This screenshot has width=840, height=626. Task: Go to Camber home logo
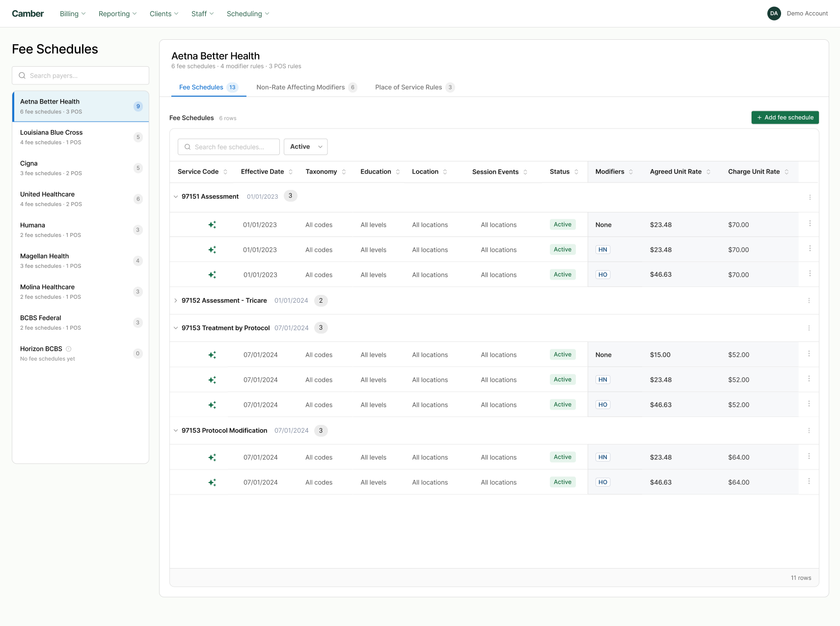(x=28, y=14)
